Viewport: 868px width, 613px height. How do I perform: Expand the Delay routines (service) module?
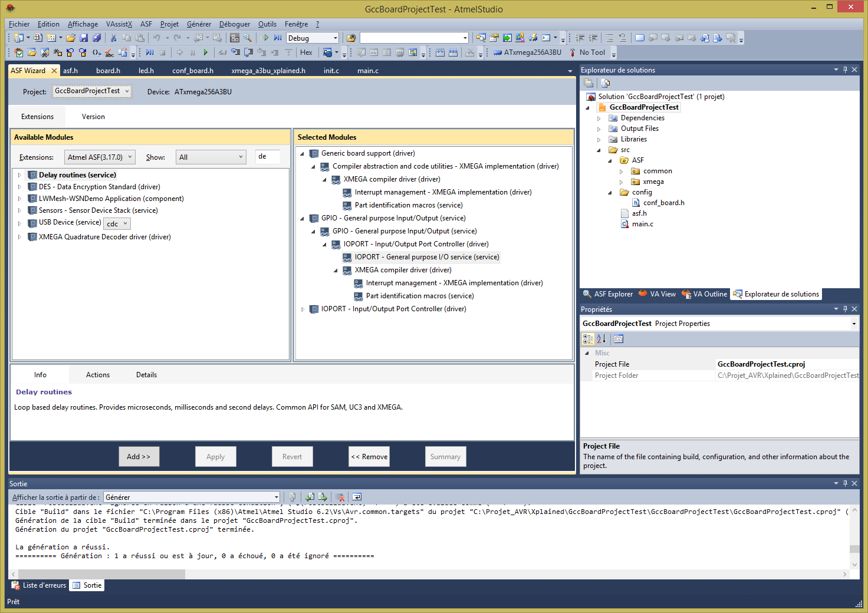click(19, 175)
